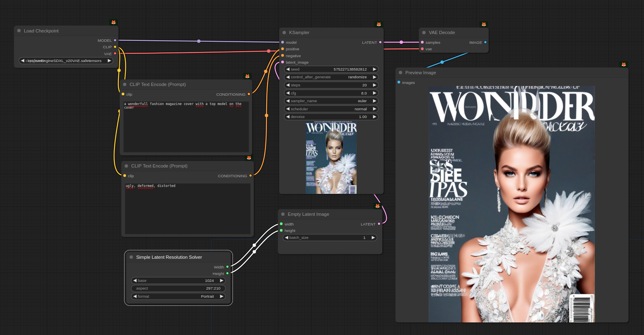Select next checkpoint with right arrow
Screen dimensions: 644x335
click(x=109, y=61)
